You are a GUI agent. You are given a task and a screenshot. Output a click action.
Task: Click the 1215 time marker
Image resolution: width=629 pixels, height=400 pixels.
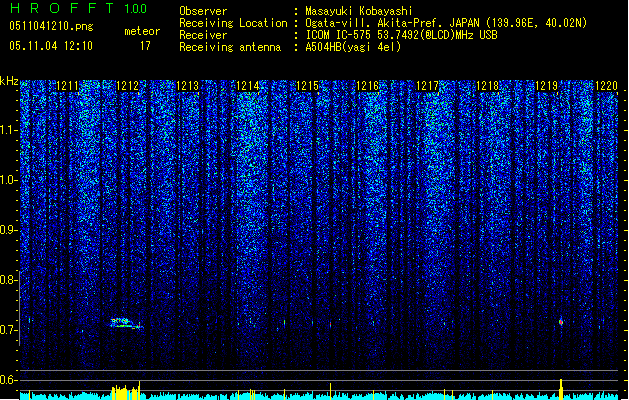[x=307, y=86]
